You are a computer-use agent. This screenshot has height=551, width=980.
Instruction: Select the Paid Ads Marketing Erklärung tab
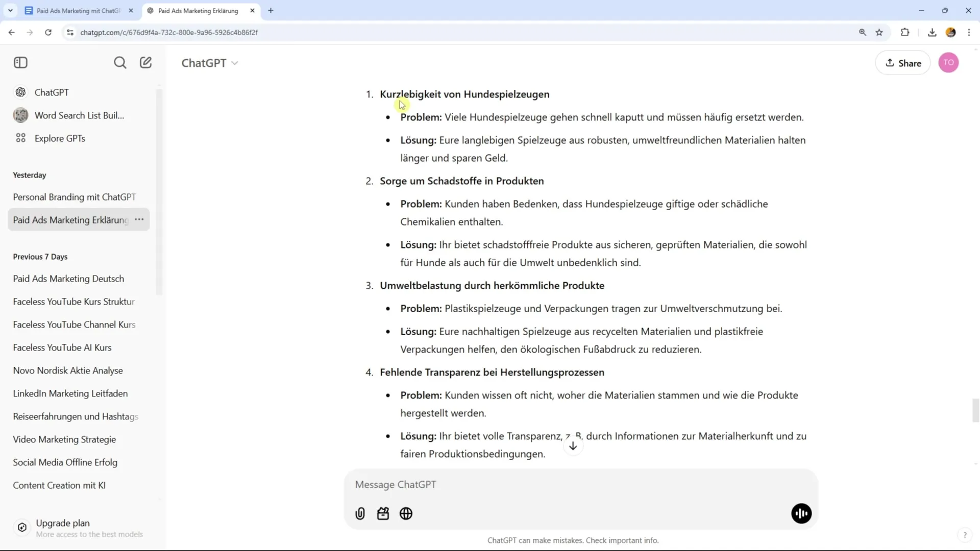(198, 10)
